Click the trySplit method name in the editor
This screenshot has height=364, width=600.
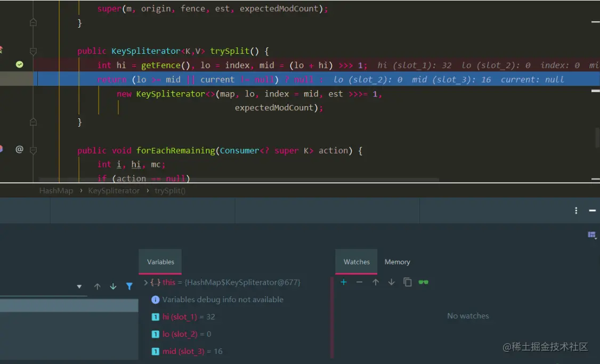(230, 51)
